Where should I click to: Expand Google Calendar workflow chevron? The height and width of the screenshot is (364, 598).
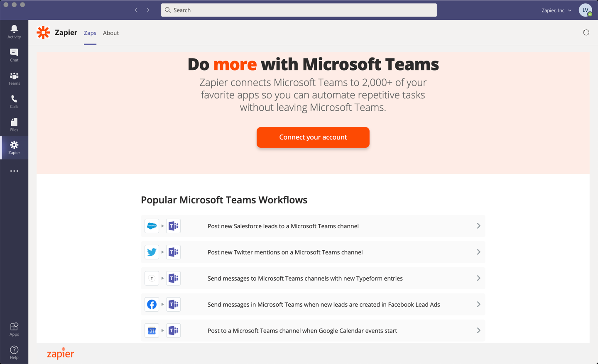tap(478, 331)
